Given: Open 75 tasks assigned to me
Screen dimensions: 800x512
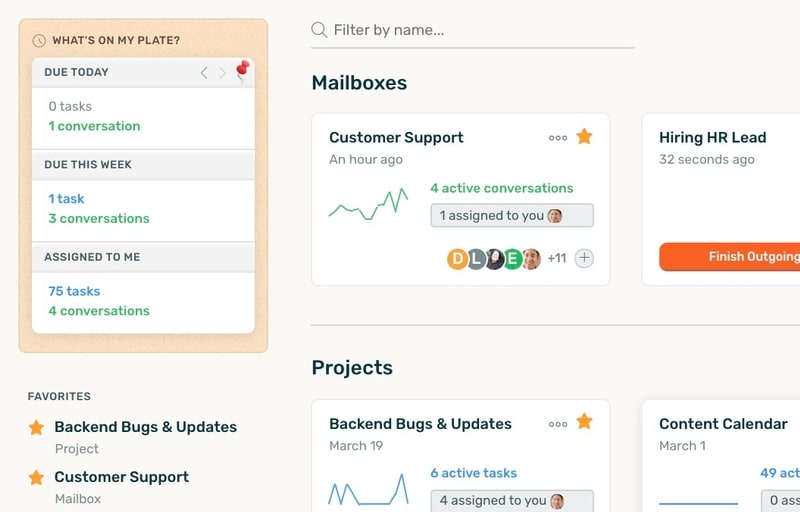Looking at the screenshot, I should coord(74,291).
